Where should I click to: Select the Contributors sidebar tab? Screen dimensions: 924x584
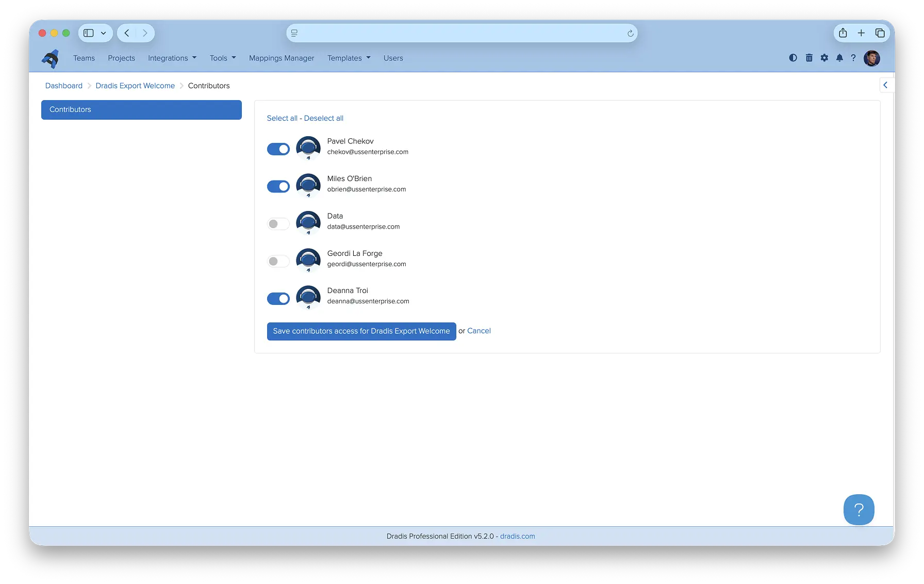point(141,110)
